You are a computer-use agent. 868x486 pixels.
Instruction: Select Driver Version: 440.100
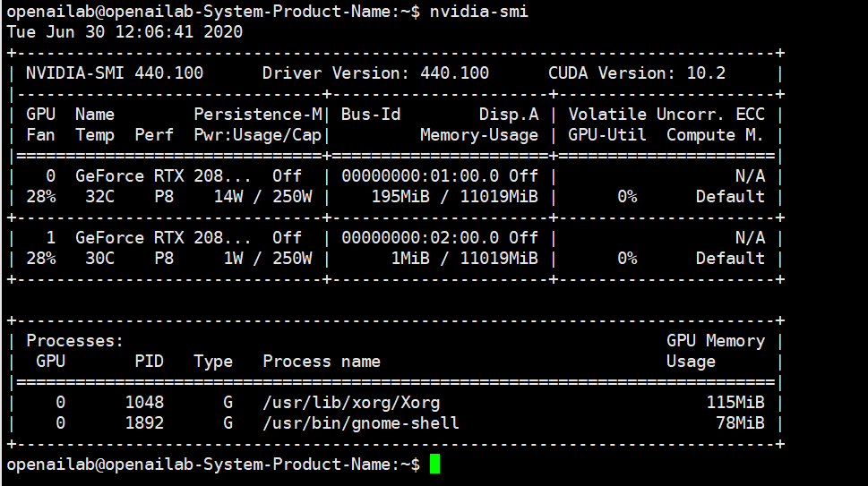tap(375, 73)
